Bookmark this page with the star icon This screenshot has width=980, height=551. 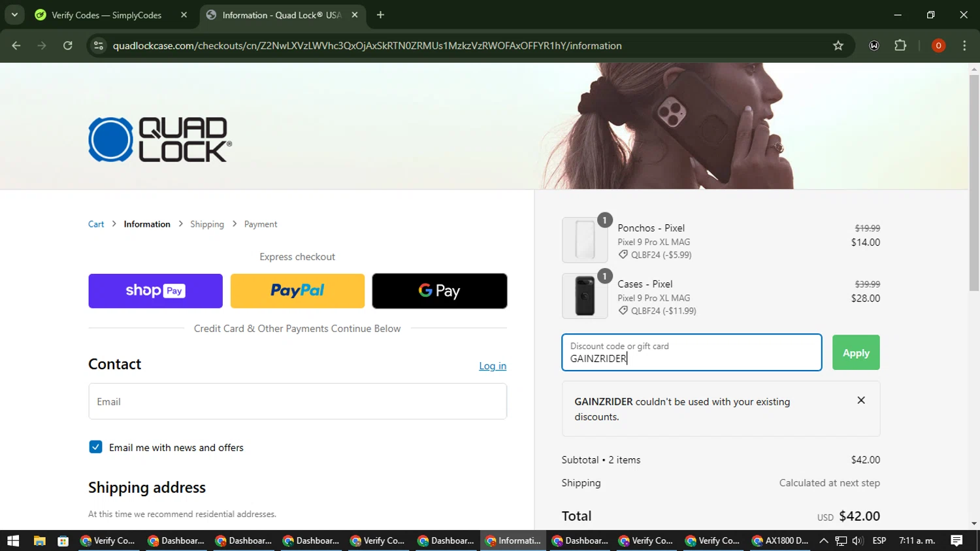(x=838, y=46)
